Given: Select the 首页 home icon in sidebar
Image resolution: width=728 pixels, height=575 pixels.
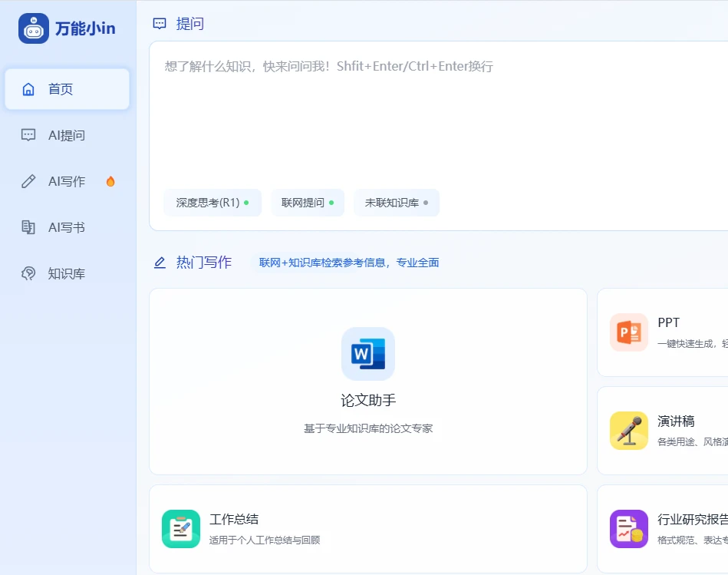Looking at the screenshot, I should click(x=28, y=89).
